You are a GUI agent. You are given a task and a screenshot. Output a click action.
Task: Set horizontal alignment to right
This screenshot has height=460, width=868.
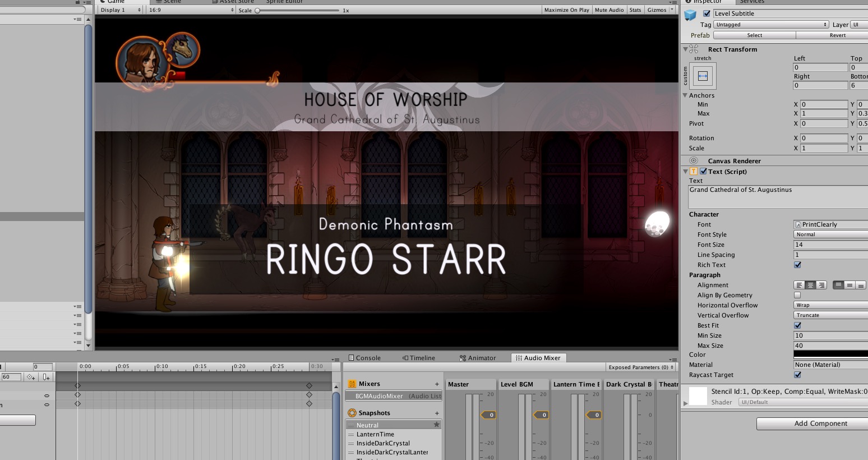pyautogui.click(x=821, y=285)
